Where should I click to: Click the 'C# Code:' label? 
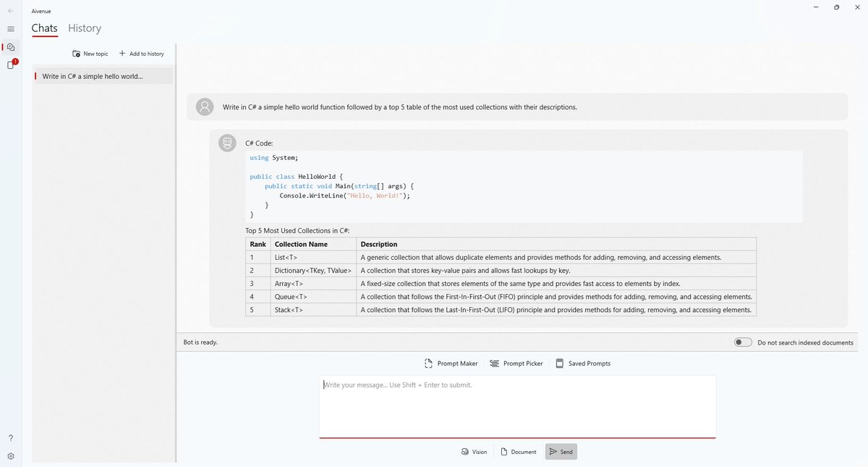tap(259, 143)
